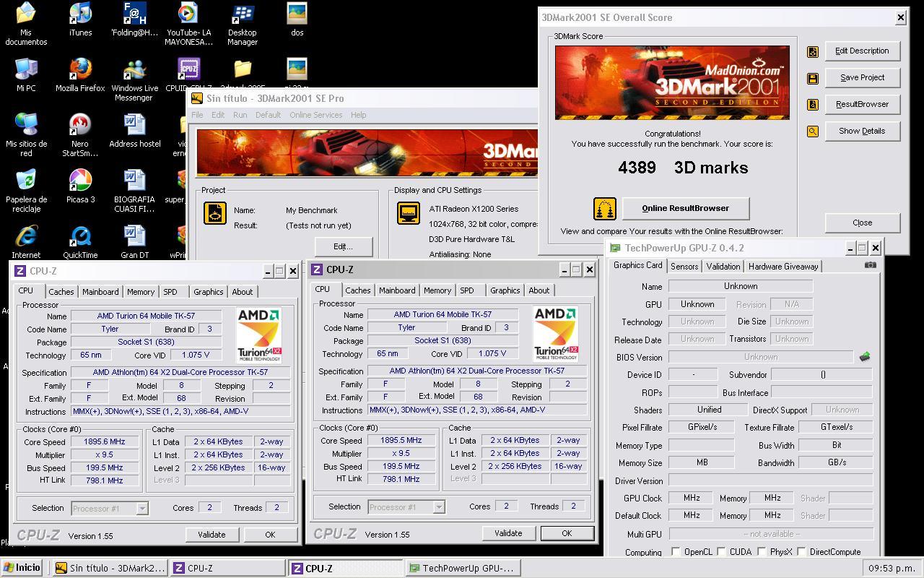The image size is (924, 578).
Task: Click the Driver Version field in GPU-Z
Action: [x=770, y=480]
